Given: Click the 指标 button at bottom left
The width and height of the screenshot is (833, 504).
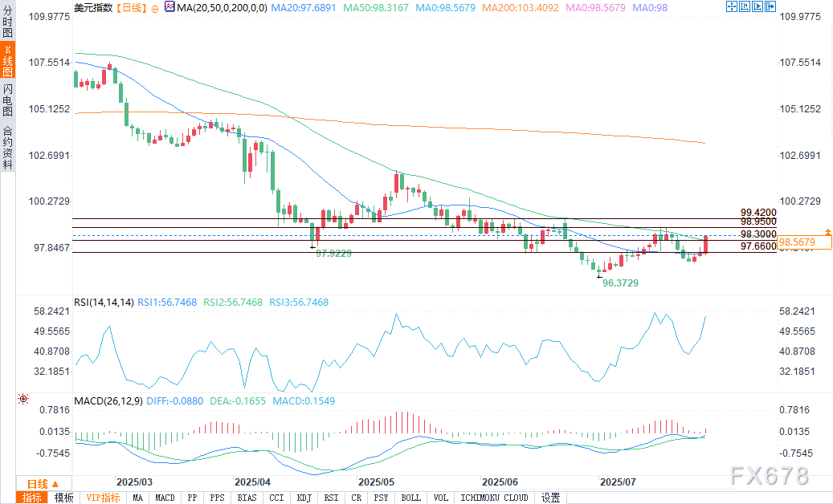Looking at the screenshot, I should [32, 498].
